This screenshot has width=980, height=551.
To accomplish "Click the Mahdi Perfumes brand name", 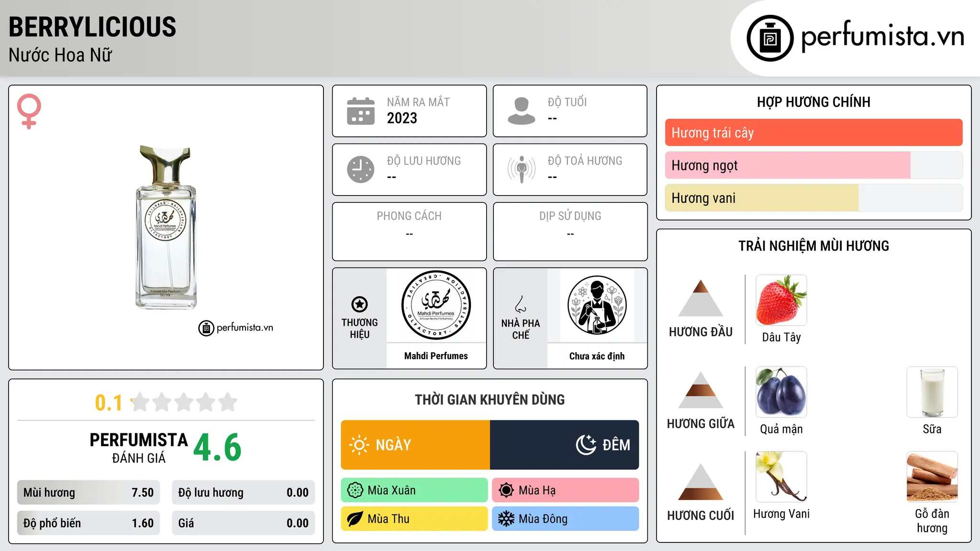I will [x=436, y=356].
